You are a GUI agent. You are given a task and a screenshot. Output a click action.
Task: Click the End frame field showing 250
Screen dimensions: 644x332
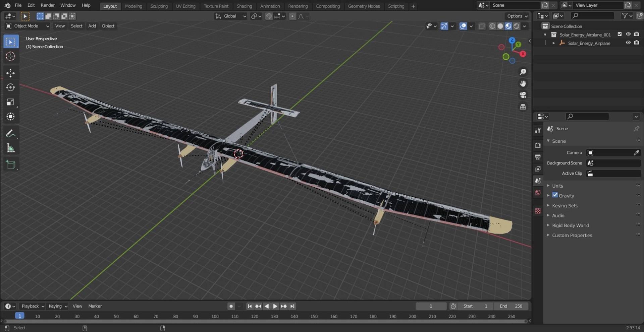[511, 306]
